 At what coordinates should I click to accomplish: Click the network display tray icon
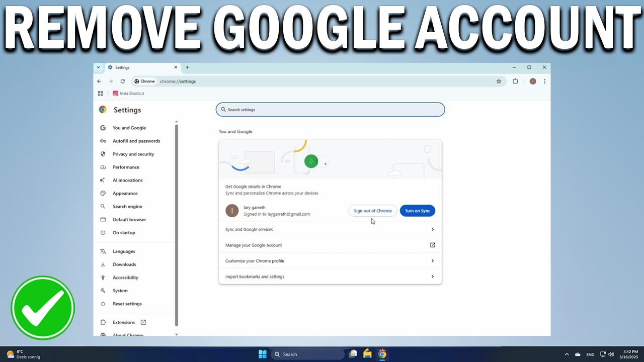tap(603, 354)
